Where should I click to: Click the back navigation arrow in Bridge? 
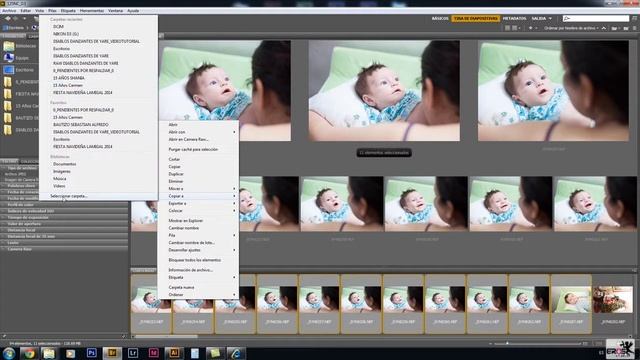coord(7,18)
